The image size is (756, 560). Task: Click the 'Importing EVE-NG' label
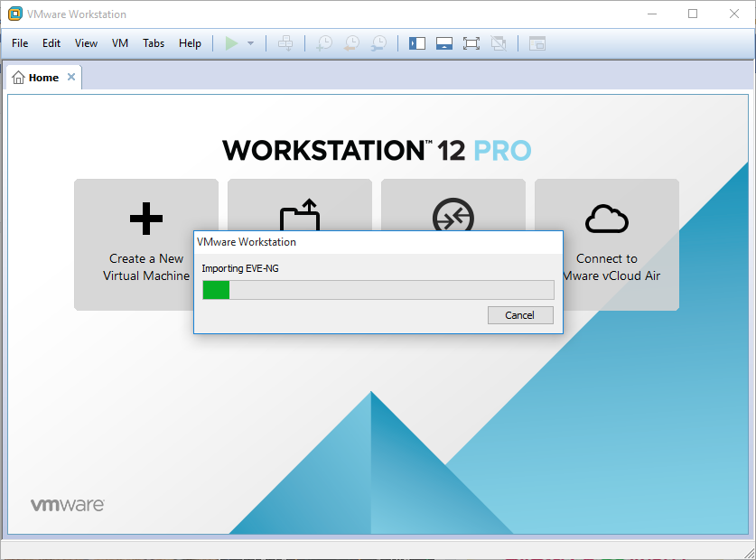pyautogui.click(x=240, y=268)
